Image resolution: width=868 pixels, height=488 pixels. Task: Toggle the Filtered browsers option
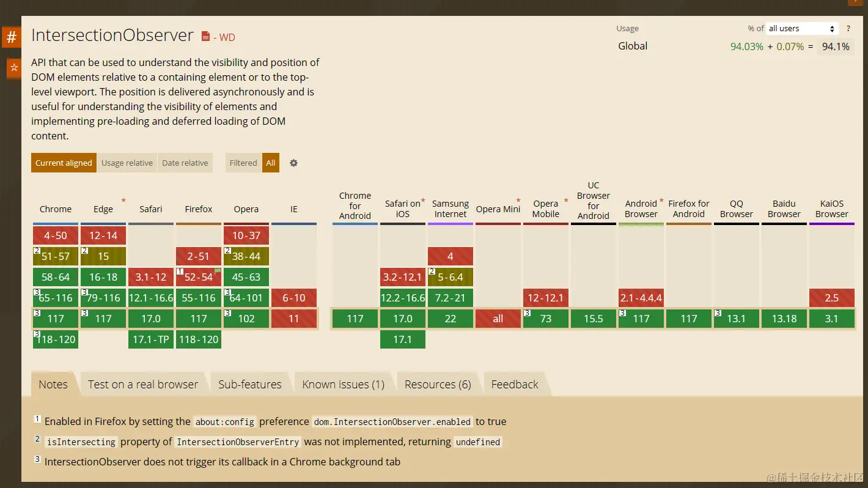coord(243,163)
